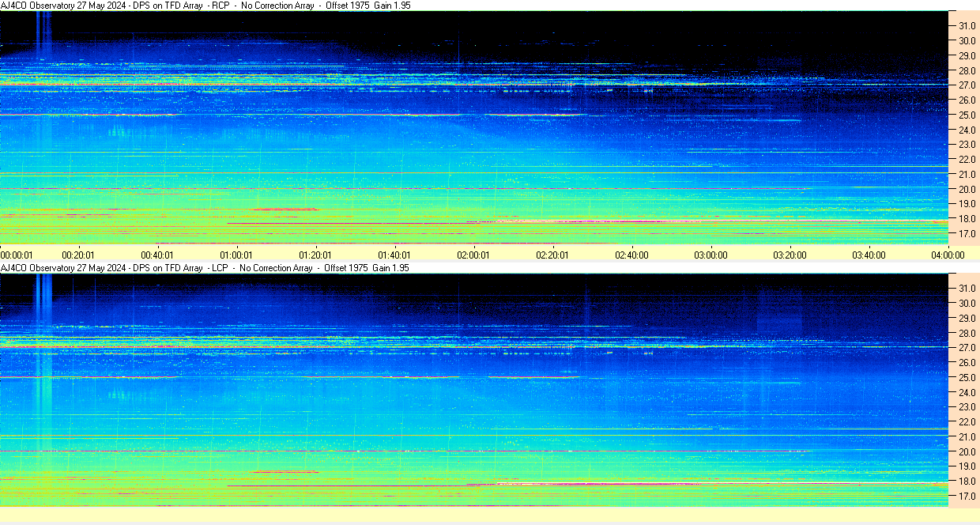
Task: Click the 00:40:01 time axis label
Action: [x=157, y=255]
